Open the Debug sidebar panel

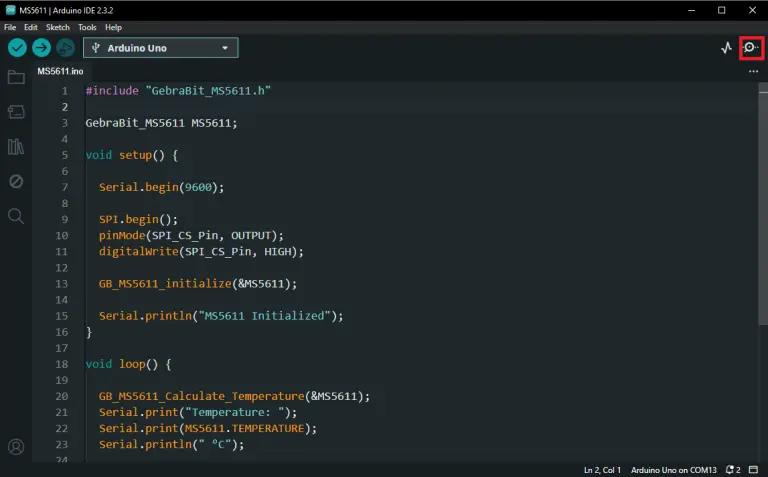pos(16,181)
